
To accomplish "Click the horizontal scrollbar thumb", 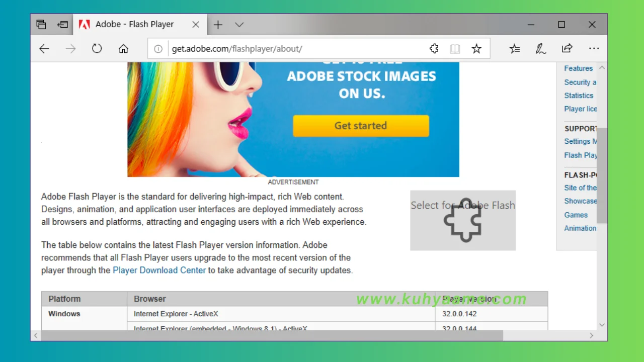I will [272, 335].
